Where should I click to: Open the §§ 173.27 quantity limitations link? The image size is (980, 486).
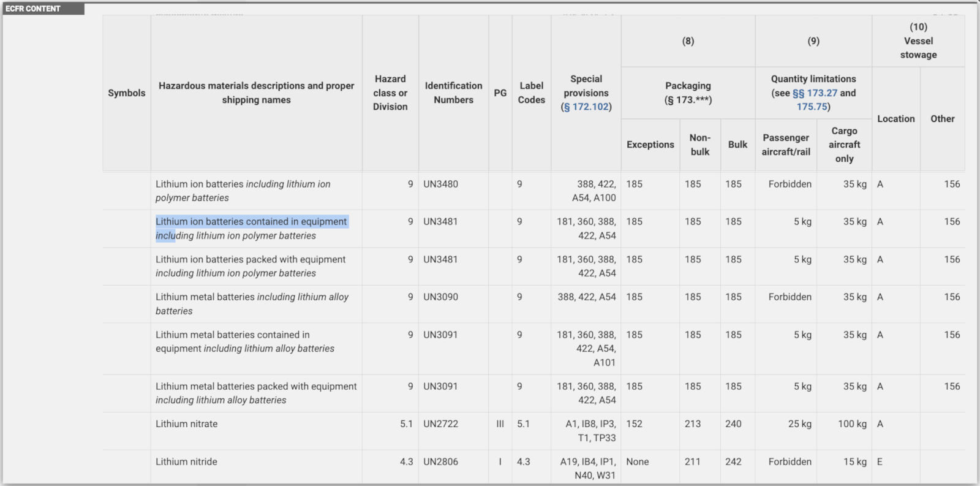(815, 93)
